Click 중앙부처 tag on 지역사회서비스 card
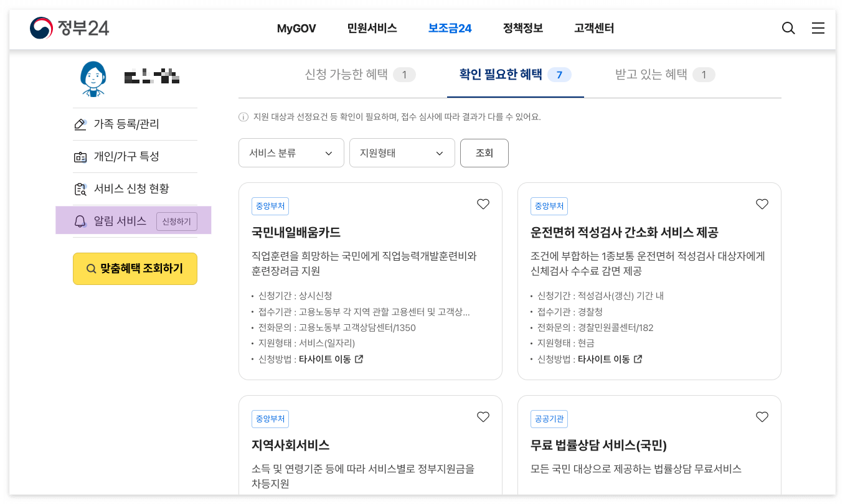Viewport: 845px width, 504px height. pyautogui.click(x=270, y=419)
